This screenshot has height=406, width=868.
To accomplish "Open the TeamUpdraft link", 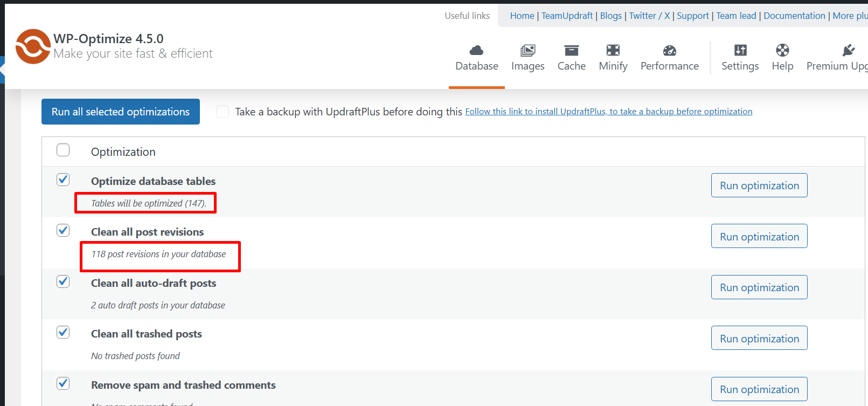I will point(567,16).
